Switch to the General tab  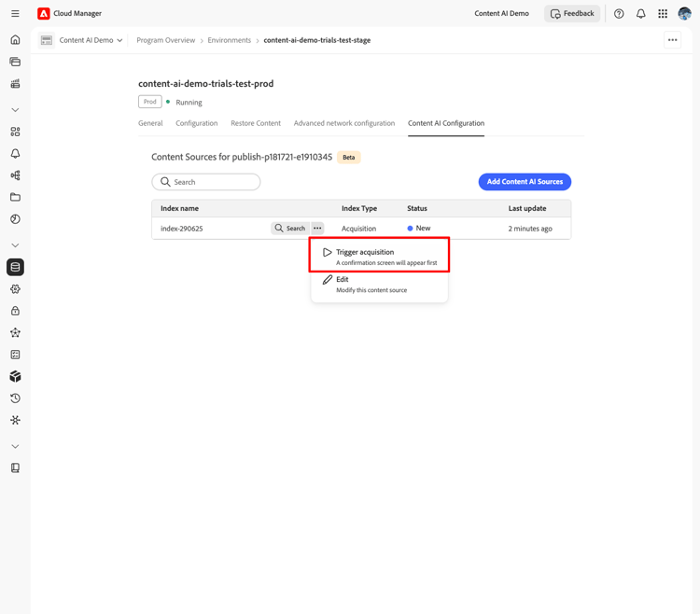point(150,123)
